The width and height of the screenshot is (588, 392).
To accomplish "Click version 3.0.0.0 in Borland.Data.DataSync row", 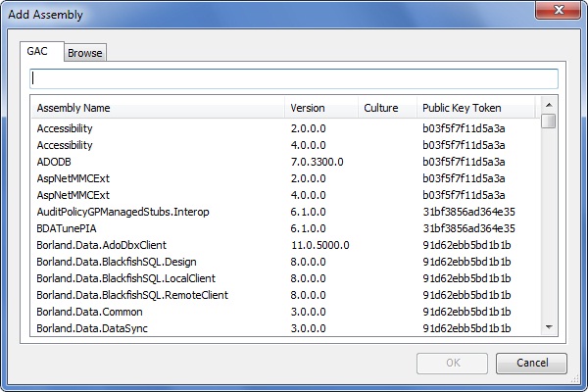I will click(308, 328).
